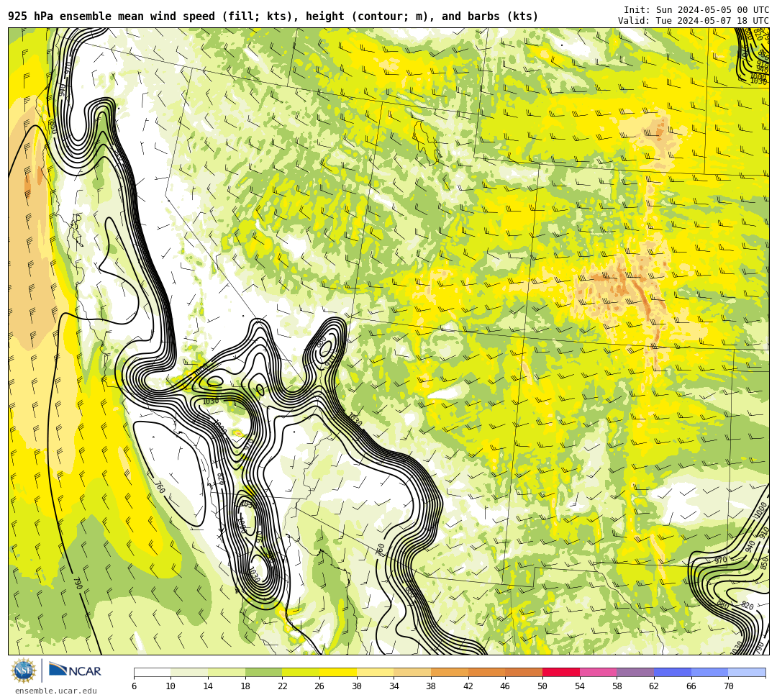Viewport: 777px width, 700px height.
Task: Click the colorbar tick label 14
Action: 208,686
